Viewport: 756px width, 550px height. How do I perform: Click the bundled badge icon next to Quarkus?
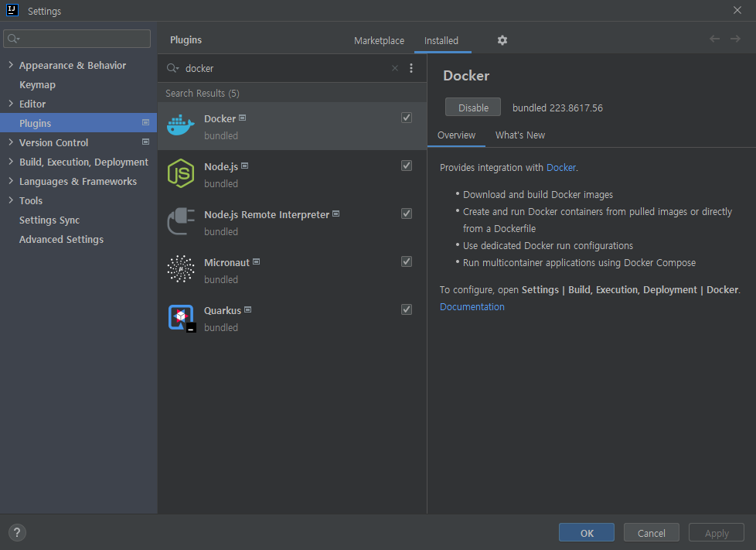tap(248, 309)
